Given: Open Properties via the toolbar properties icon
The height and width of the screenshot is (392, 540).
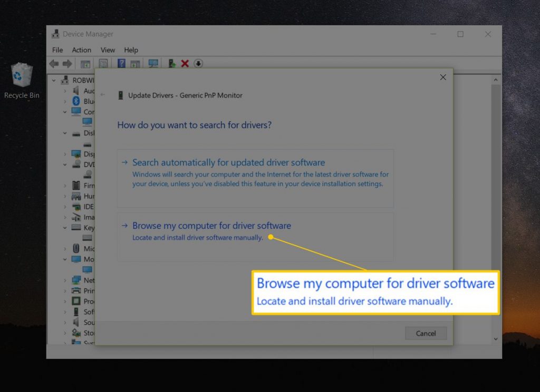Looking at the screenshot, I should (x=103, y=64).
